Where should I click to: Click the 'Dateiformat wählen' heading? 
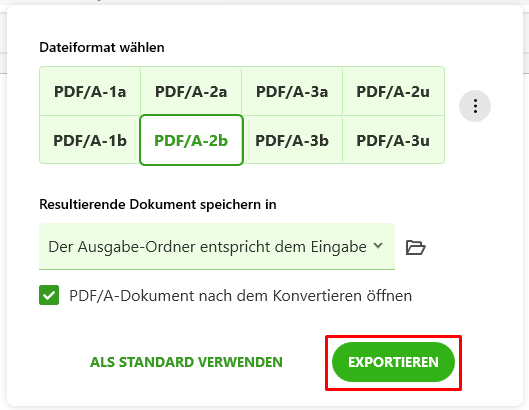pos(102,48)
